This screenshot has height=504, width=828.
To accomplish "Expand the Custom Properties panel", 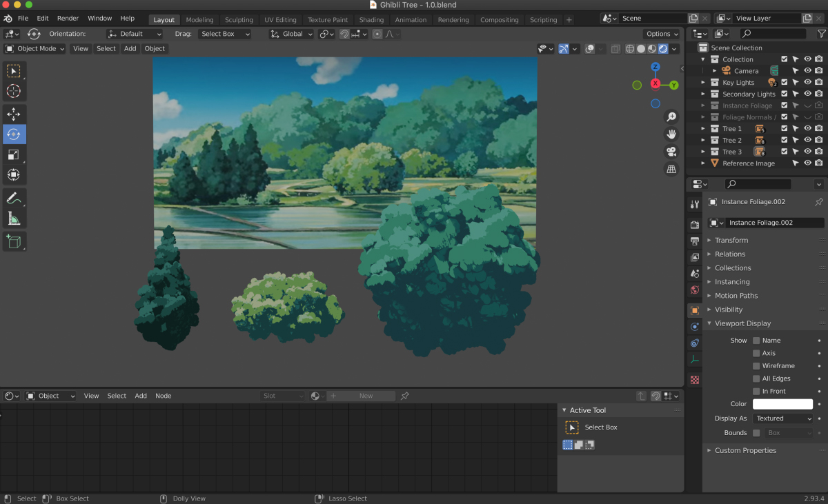I will pos(745,451).
